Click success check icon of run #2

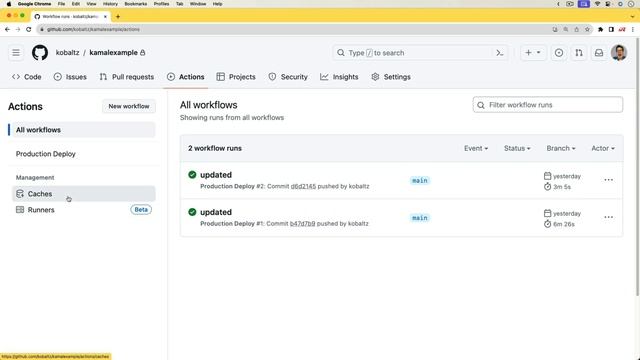(192, 175)
